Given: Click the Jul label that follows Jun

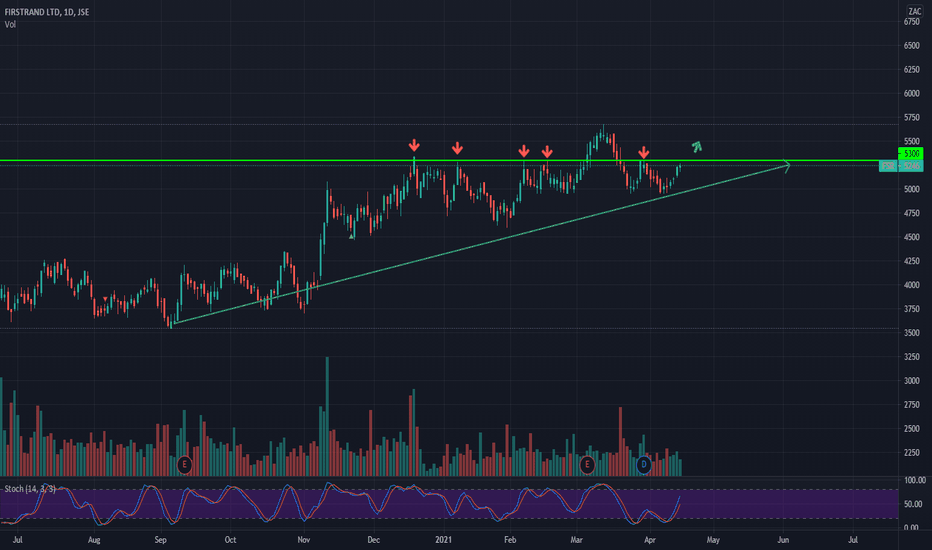Looking at the screenshot, I should pos(853,540).
